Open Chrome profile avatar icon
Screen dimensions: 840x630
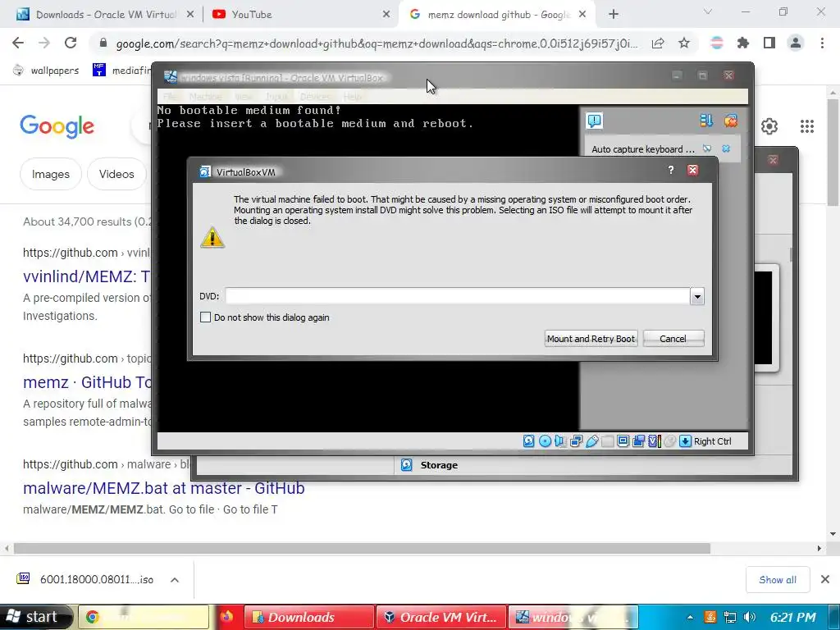tap(796, 43)
